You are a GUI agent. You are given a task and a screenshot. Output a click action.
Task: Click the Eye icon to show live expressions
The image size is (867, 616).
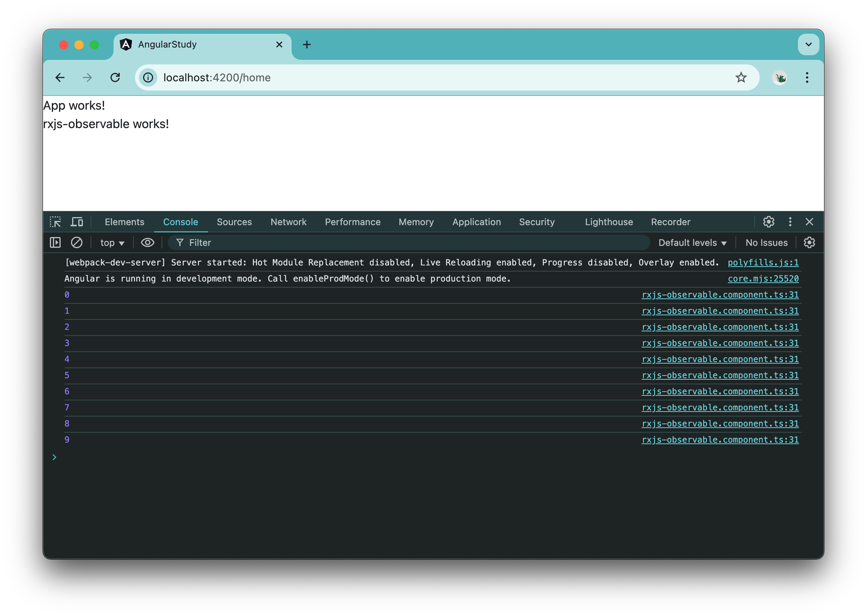(x=147, y=242)
